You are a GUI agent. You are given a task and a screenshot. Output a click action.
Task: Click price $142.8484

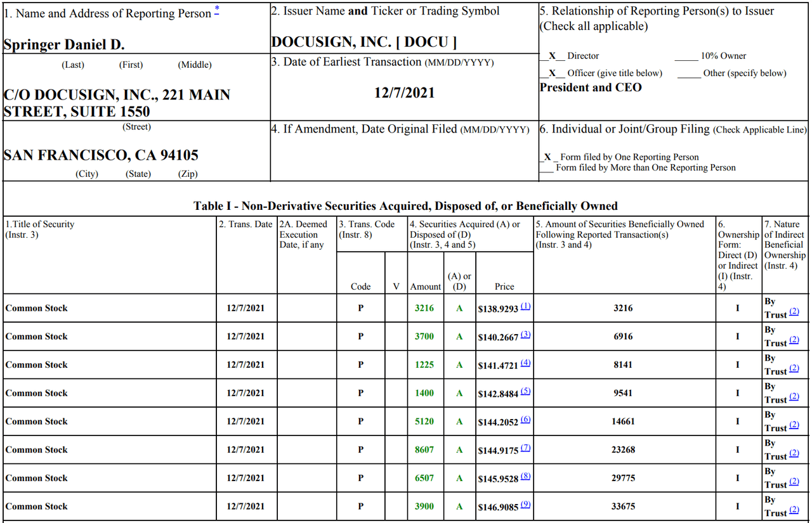click(x=498, y=394)
